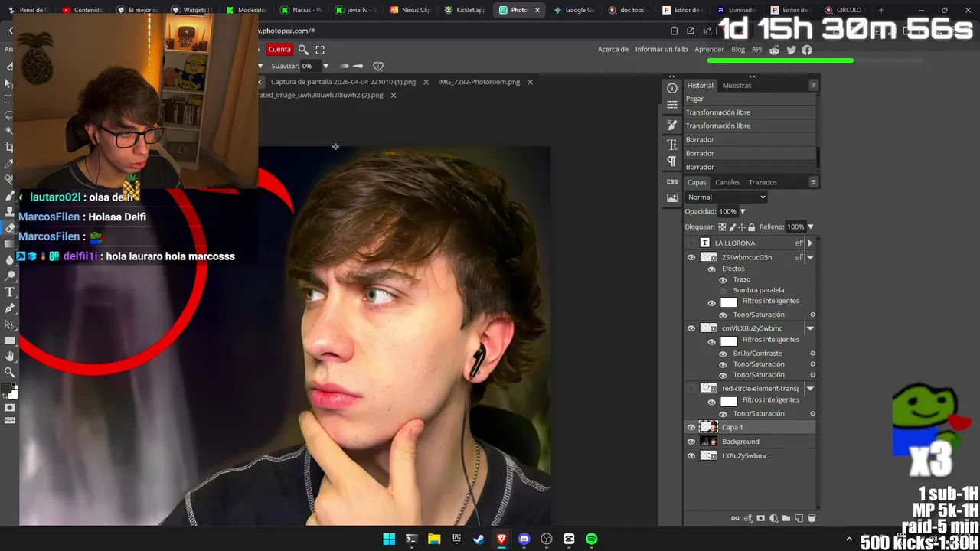Select the Crop tool in left toolbar
Viewport: 980px width, 551px height.
[x=9, y=147]
